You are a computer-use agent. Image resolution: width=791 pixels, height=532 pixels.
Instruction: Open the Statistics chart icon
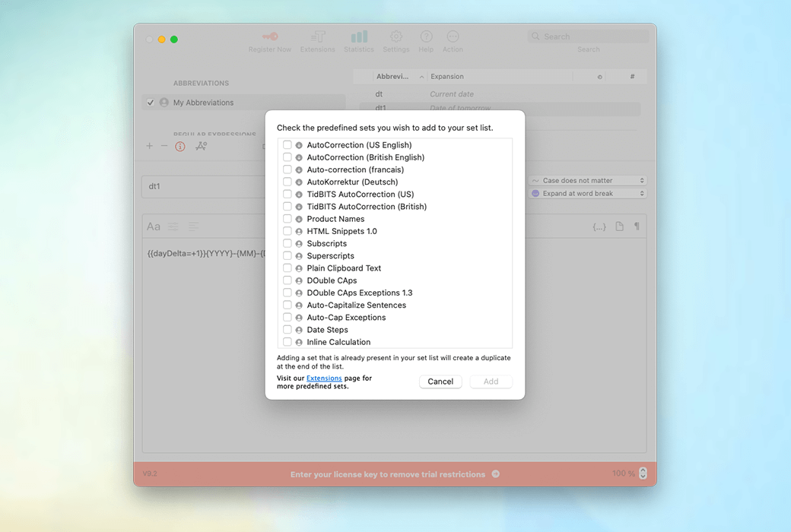(x=359, y=36)
